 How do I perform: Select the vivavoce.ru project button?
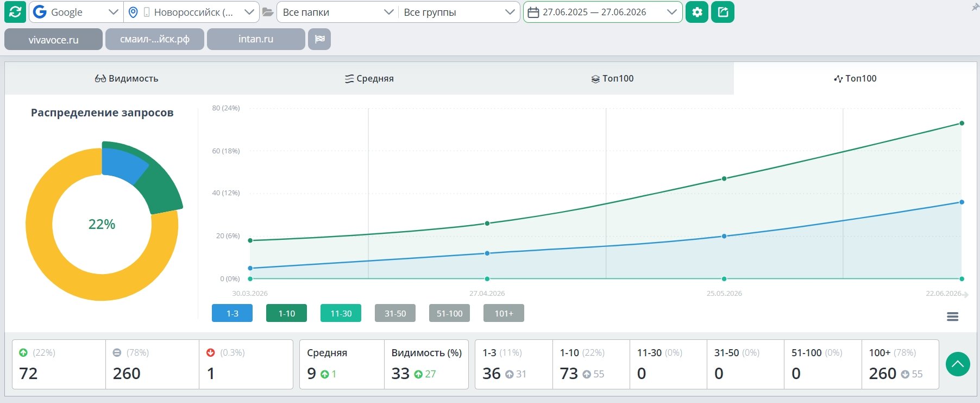pos(53,39)
